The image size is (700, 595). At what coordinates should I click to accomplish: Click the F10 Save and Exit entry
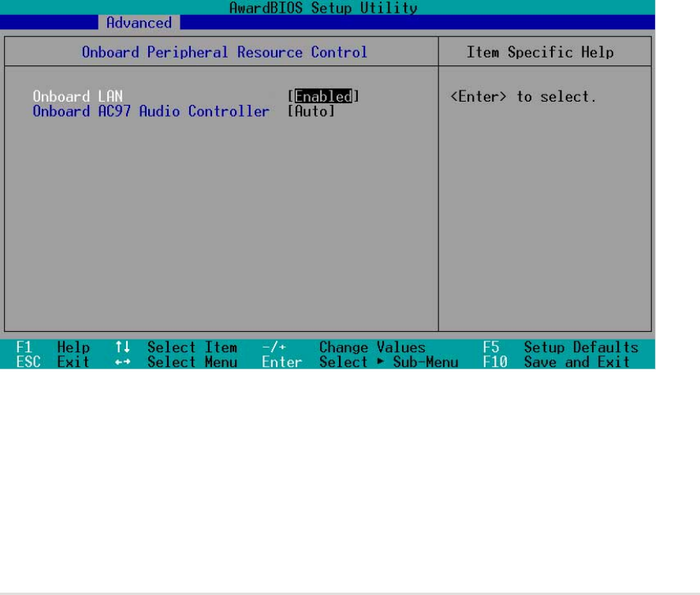[557, 362]
